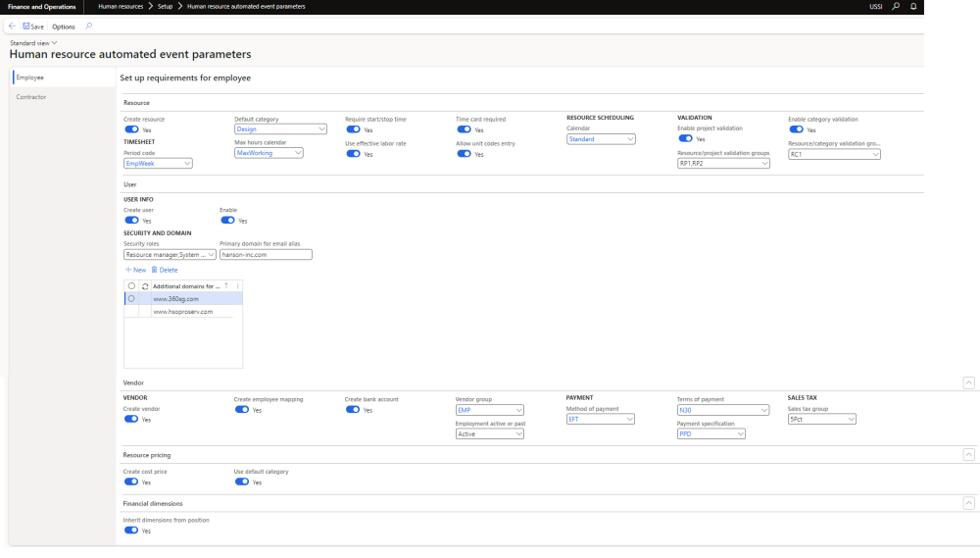Collapse the Resource pricing section
Screen dimensions: 980x558
click(x=969, y=455)
